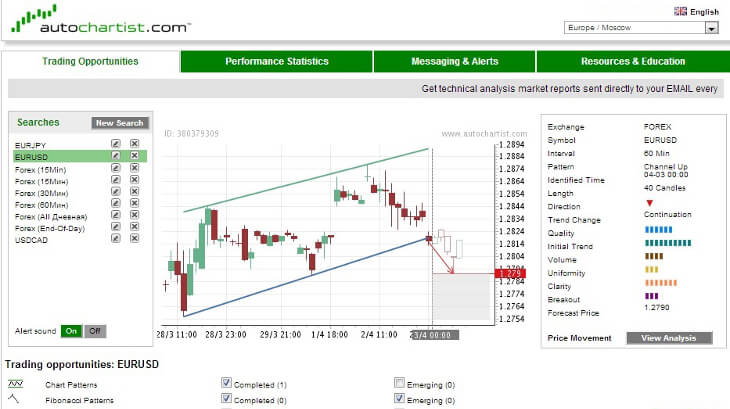Select the Forex (15Min) search entry
Image resolution: width=730 pixels, height=409 pixels.
(41, 170)
